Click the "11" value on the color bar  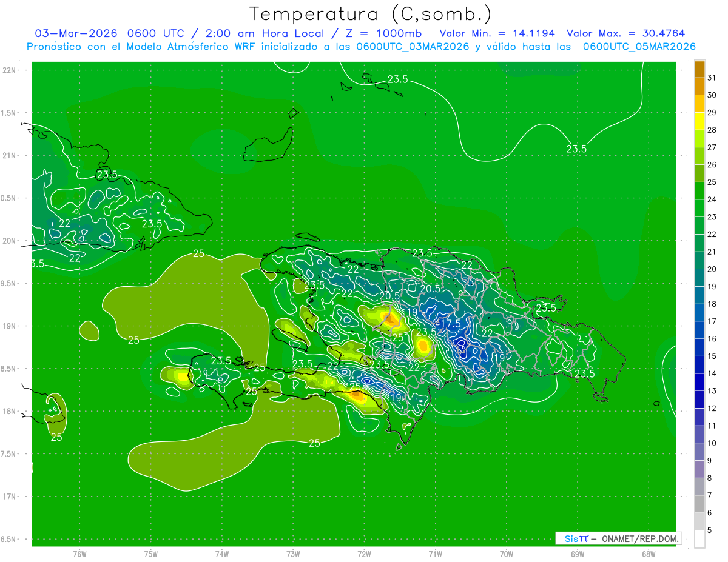pyautogui.click(x=712, y=426)
